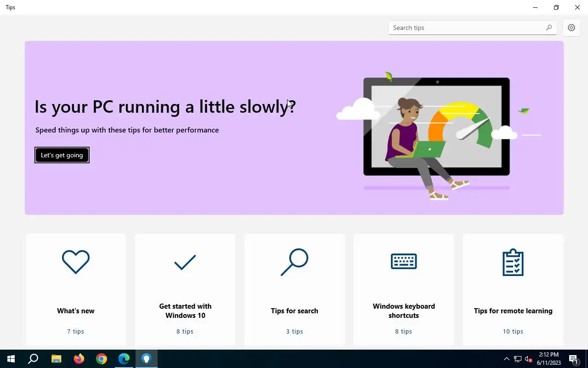The image size is (588, 368).
Task: Launch Google Chrome from taskbar
Action: click(x=102, y=359)
